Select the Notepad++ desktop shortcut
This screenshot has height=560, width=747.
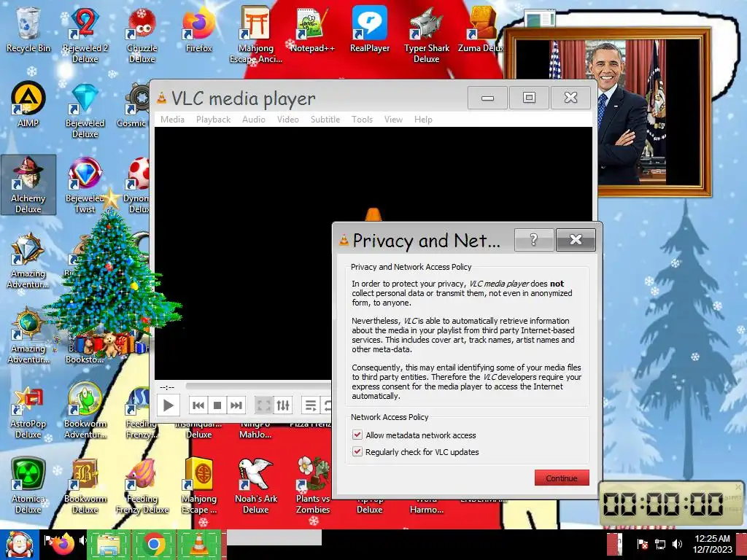(x=312, y=29)
